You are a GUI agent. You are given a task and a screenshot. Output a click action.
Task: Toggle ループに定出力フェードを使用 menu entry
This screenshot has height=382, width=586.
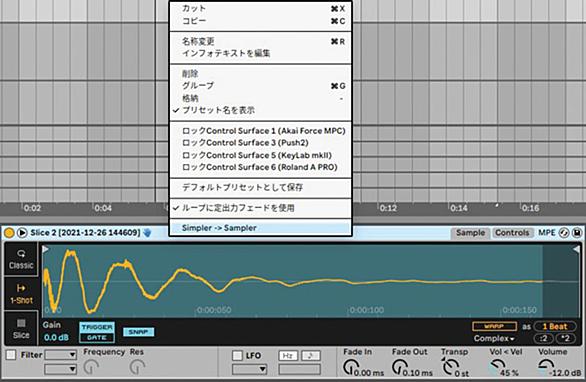coord(260,208)
